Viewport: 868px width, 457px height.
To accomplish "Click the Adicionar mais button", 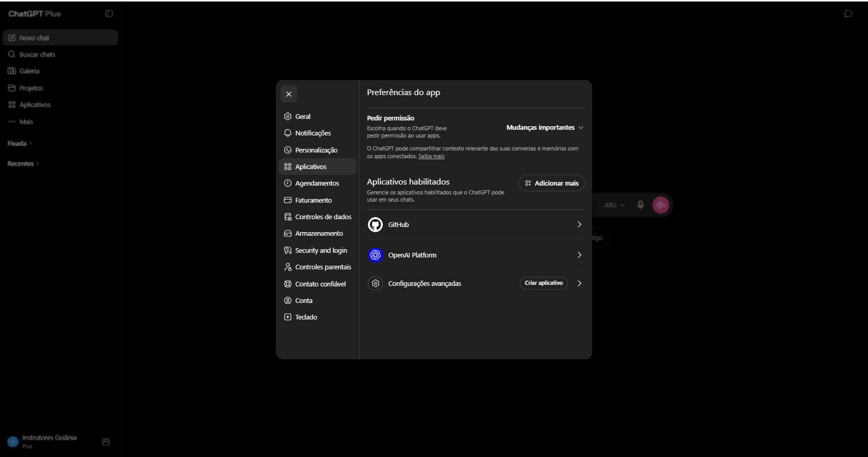I will point(551,183).
